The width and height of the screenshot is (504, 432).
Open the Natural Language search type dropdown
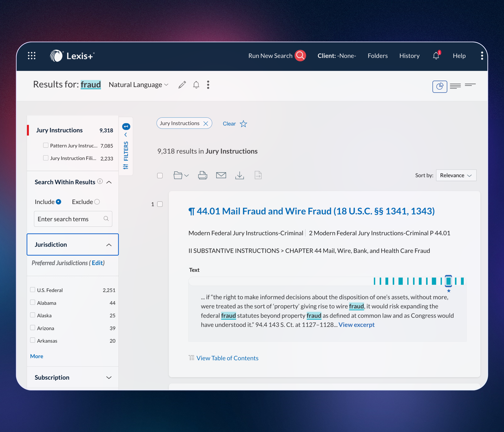pyautogui.click(x=138, y=85)
